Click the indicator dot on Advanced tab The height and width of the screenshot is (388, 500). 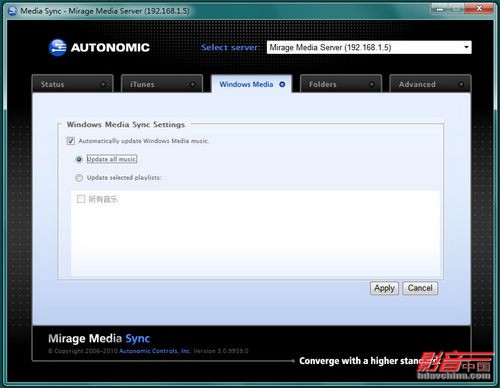click(x=461, y=84)
